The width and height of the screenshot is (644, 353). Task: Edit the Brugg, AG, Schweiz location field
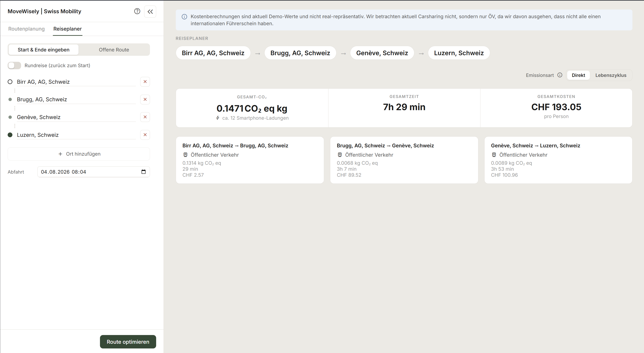click(76, 99)
